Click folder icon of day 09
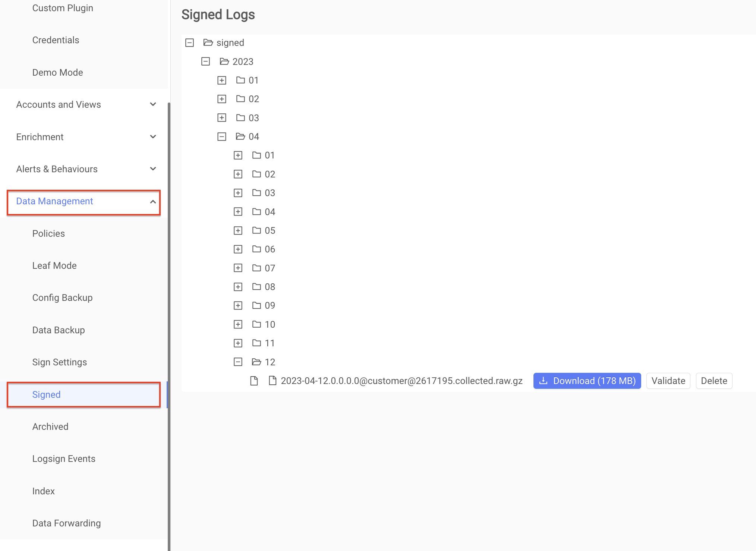The width and height of the screenshot is (756, 551). click(x=256, y=305)
